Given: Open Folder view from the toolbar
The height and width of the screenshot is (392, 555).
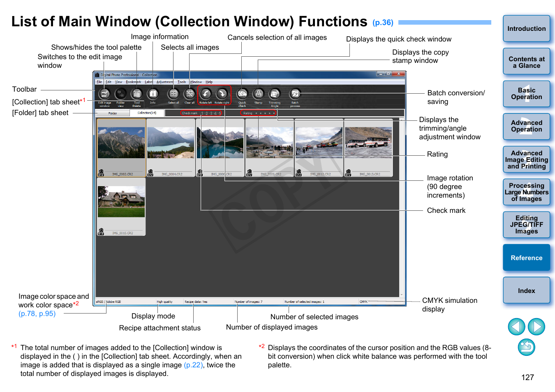Looking at the screenshot, I should (120, 94).
